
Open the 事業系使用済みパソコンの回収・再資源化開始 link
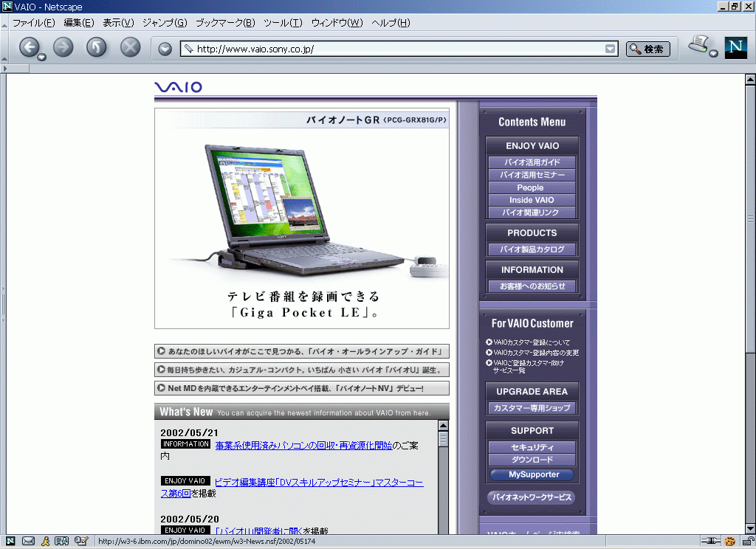(x=303, y=446)
